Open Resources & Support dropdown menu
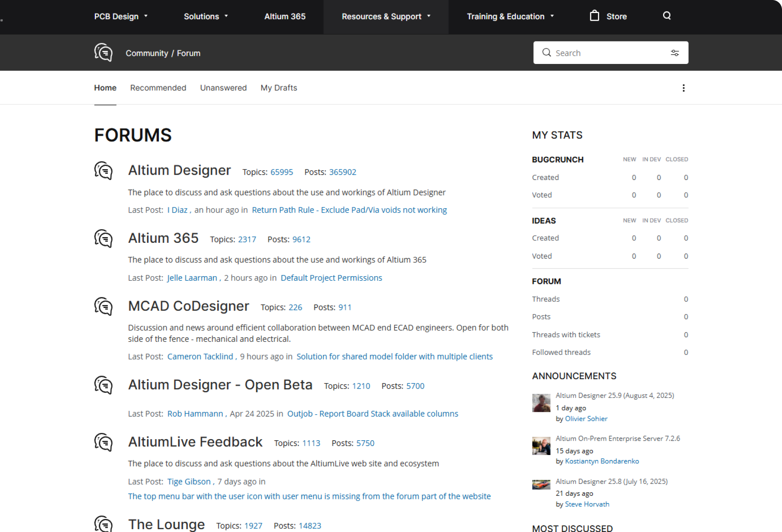Screen dimensions: 782x532 click(x=386, y=16)
